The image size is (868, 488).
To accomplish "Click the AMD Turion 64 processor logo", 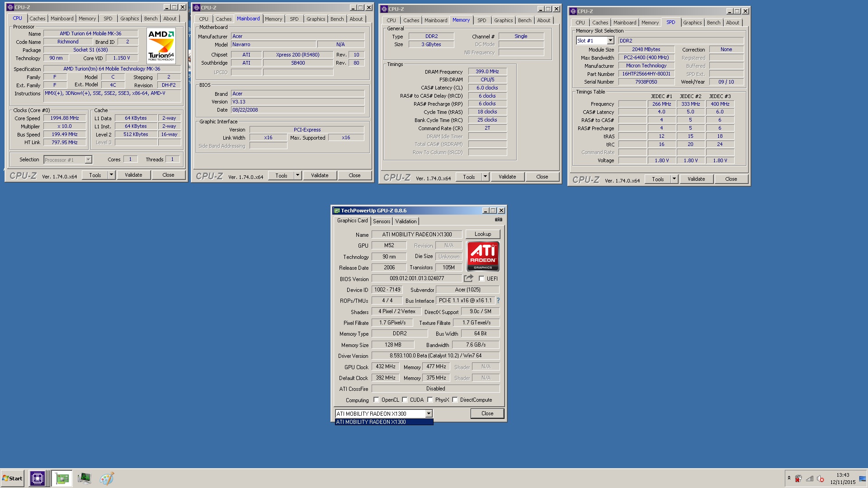I will (161, 46).
